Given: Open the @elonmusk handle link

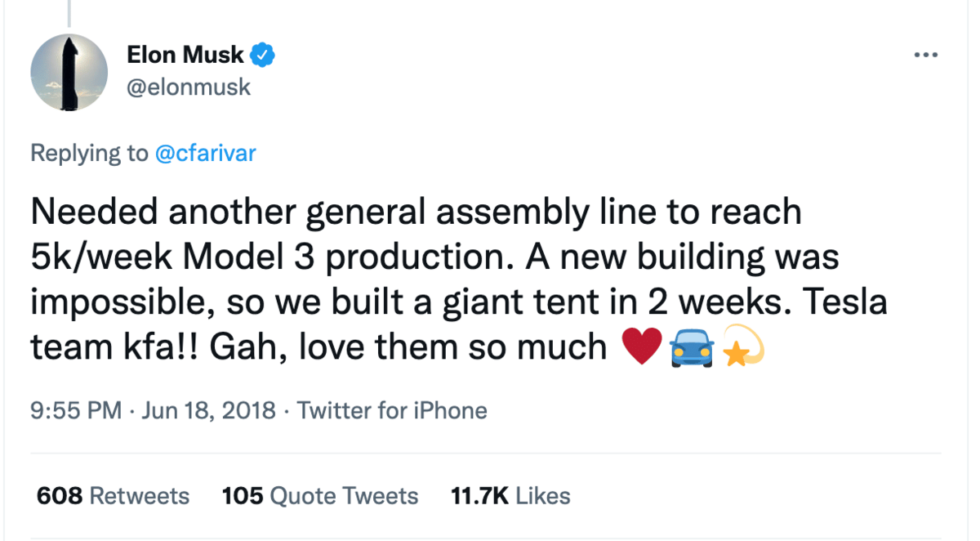Looking at the screenshot, I should tap(189, 87).
